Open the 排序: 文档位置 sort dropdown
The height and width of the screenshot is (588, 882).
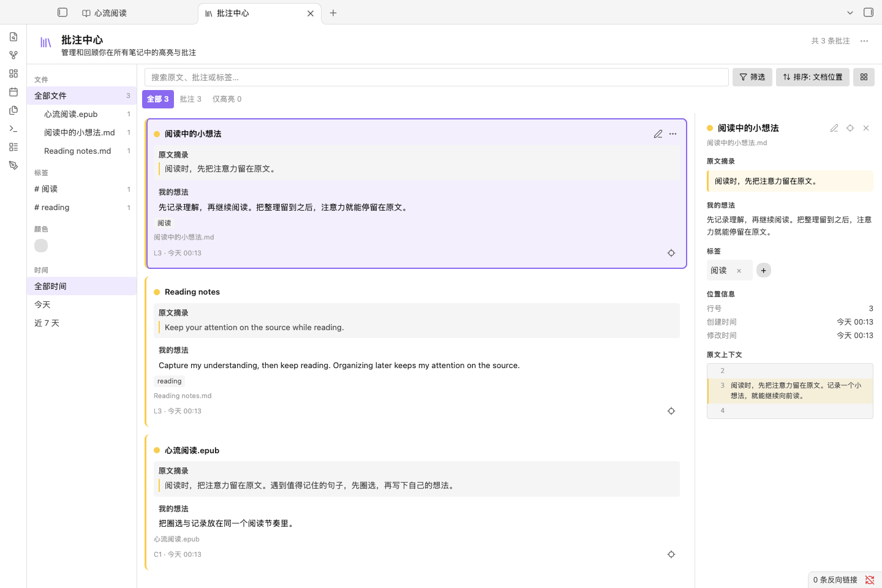[813, 77]
